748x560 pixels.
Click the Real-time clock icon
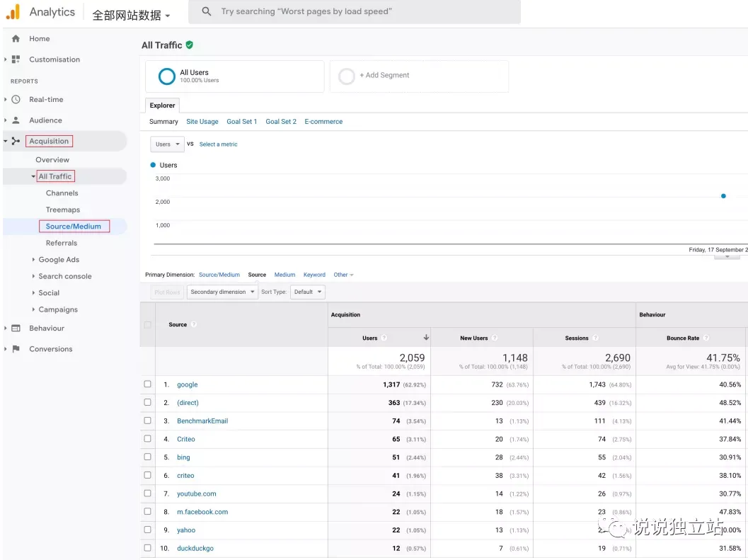[x=16, y=99]
